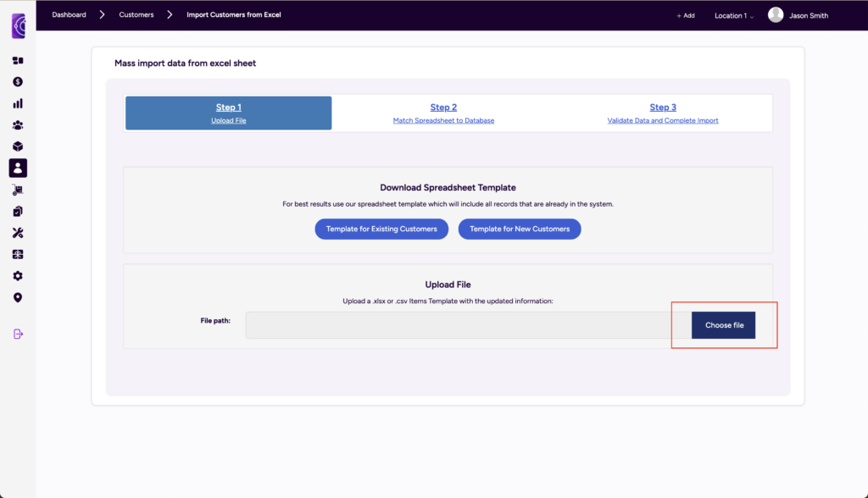Click the + Add button in header
This screenshot has height=498, width=868.
click(685, 15)
